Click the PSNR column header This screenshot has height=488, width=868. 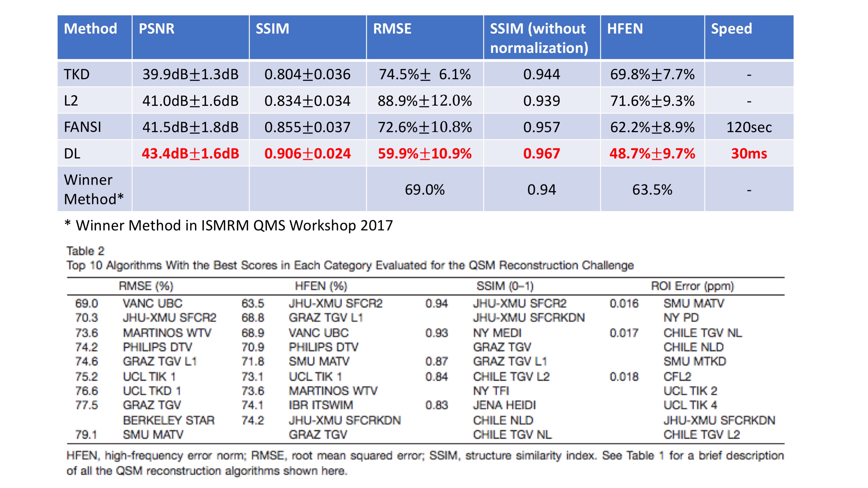(x=156, y=29)
